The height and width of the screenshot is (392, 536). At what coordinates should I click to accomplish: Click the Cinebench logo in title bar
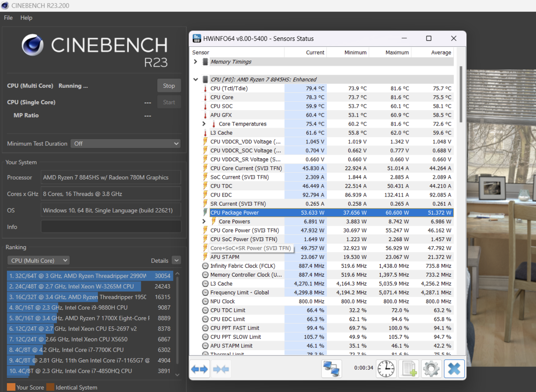pos(5,6)
